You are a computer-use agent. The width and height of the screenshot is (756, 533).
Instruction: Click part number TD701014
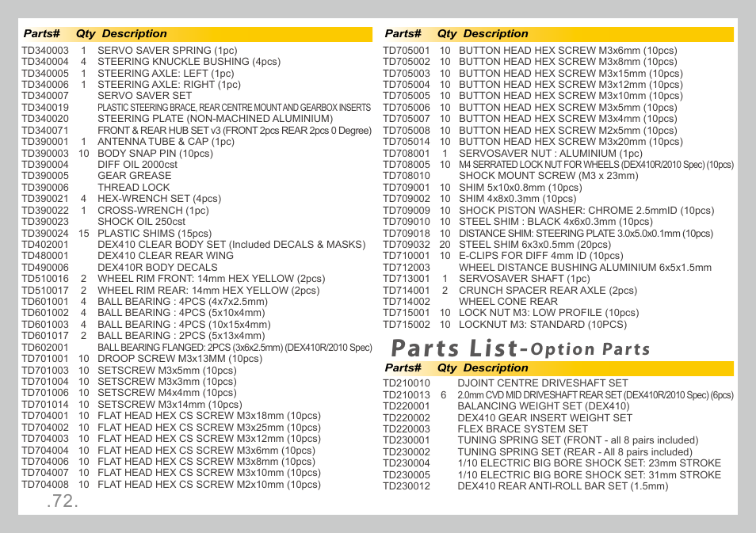(45, 405)
